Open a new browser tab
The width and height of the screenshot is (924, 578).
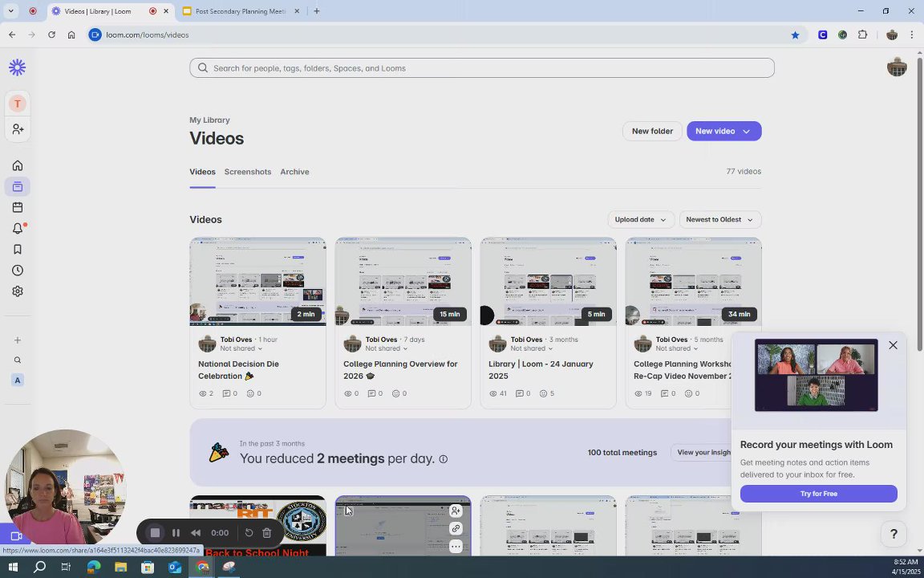click(317, 11)
